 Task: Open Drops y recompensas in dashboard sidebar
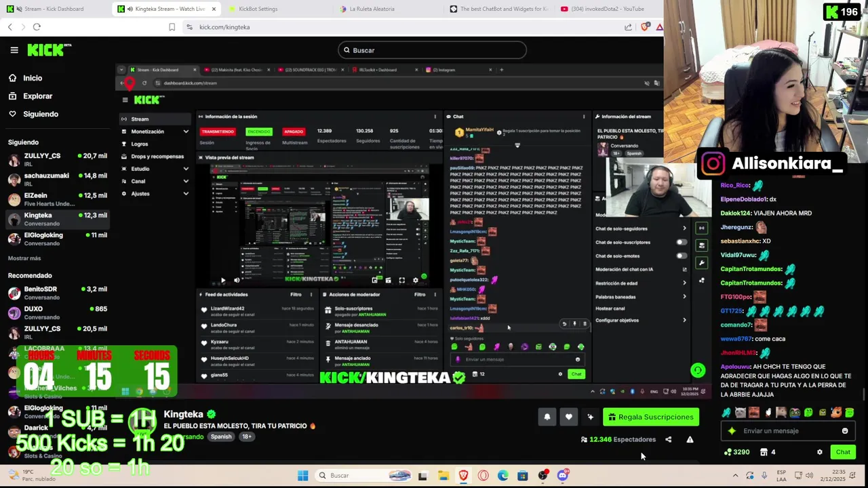pos(156,157)
